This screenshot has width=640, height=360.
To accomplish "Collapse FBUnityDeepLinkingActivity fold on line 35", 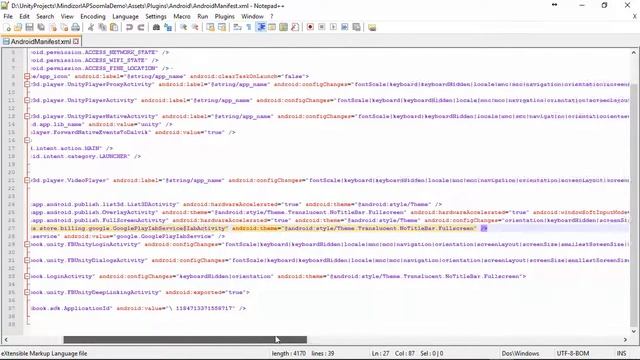I will [x=27, y=292].
